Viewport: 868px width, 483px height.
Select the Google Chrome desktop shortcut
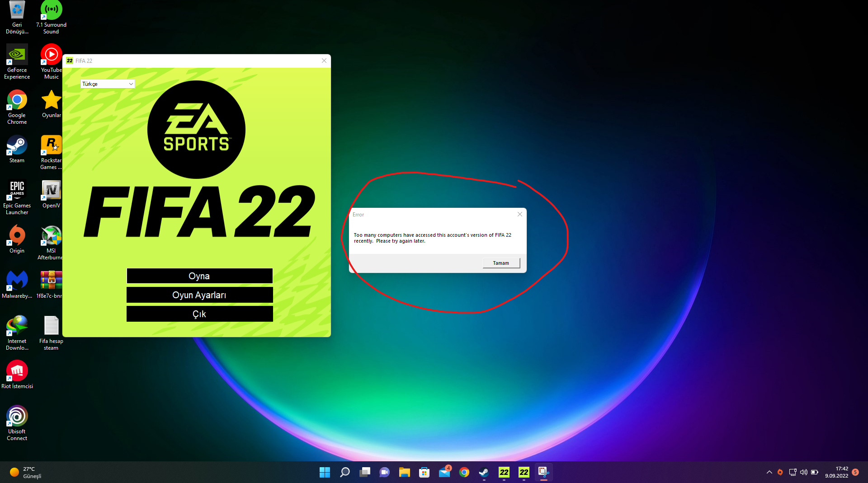click(17, 107)
